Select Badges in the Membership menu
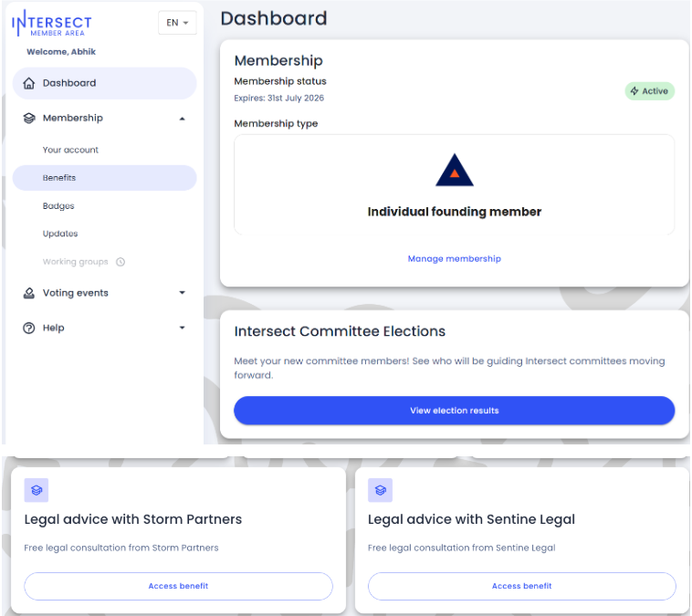The height and width of the screenshot is (616, 692). click(58, 206)
